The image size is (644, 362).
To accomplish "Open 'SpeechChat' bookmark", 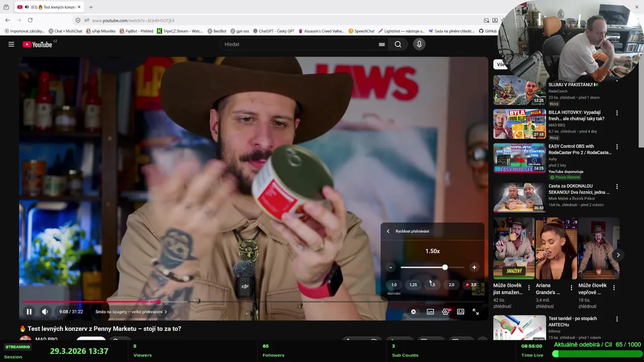I will (x=361, y=31).
